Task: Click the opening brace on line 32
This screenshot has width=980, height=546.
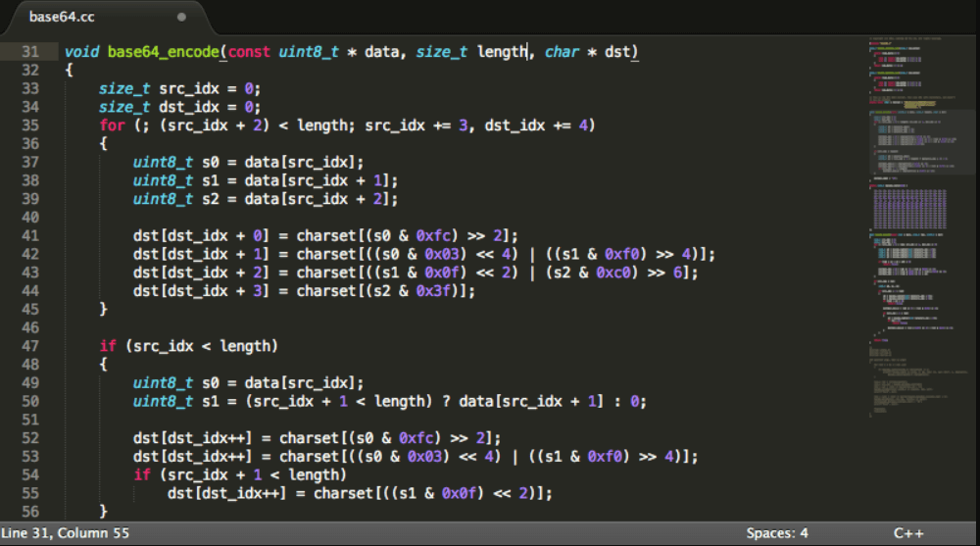Action: point(69,71)
